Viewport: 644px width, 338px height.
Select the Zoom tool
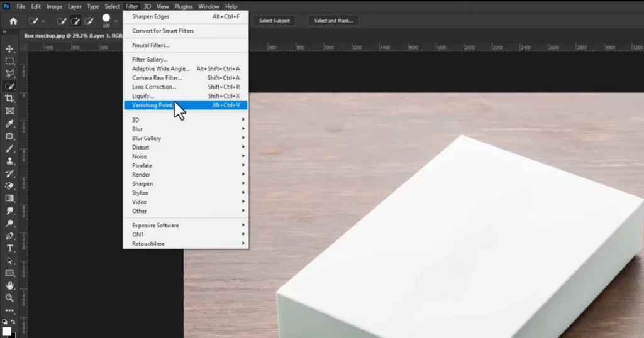9,298
